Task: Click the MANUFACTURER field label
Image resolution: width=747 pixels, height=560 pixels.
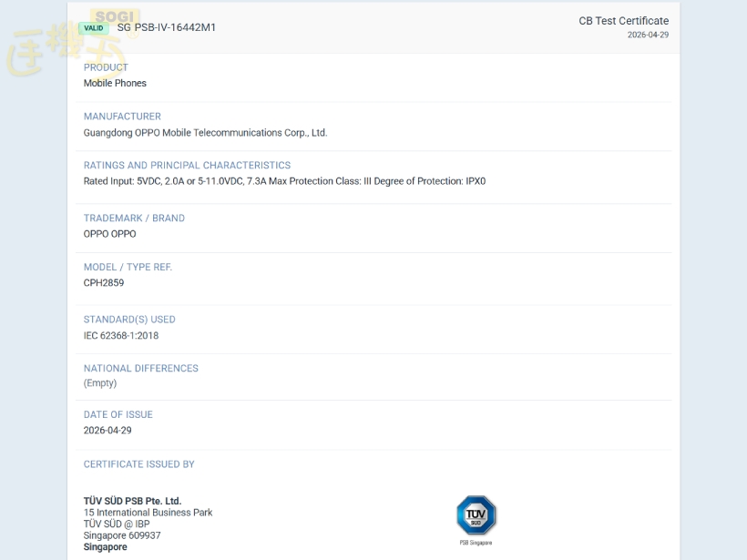Action: tap(122, 117)
